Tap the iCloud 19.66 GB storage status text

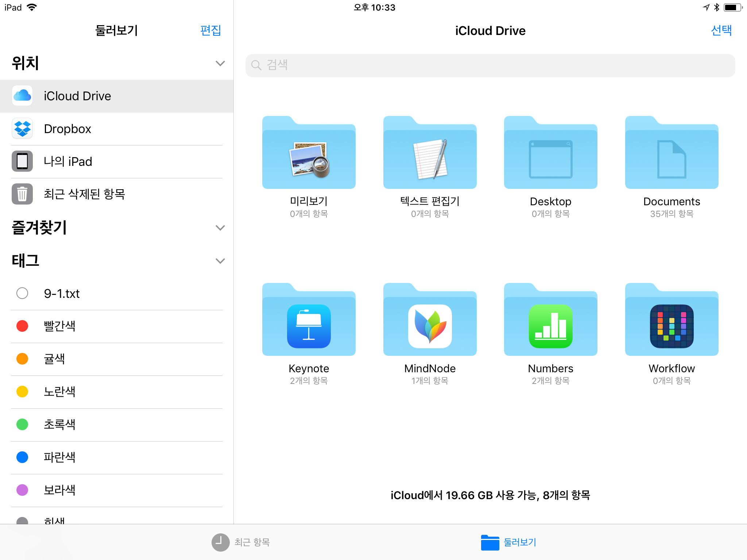tap(490, 495)
